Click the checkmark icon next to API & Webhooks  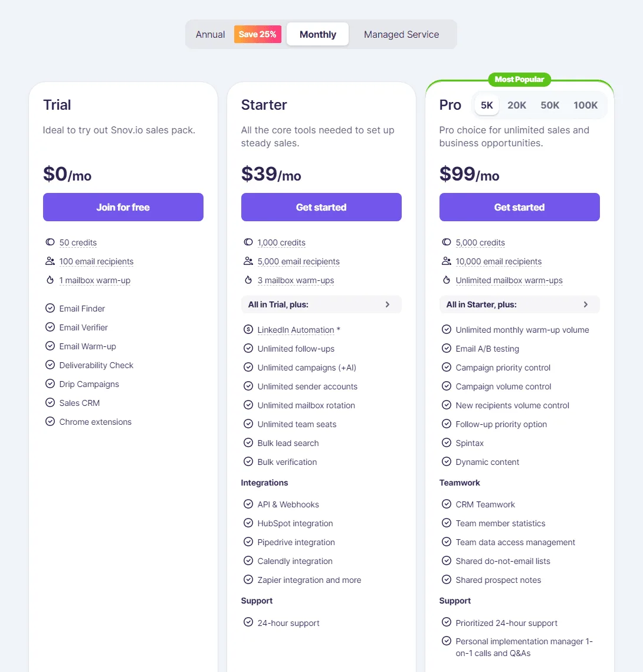click(248, 504)
